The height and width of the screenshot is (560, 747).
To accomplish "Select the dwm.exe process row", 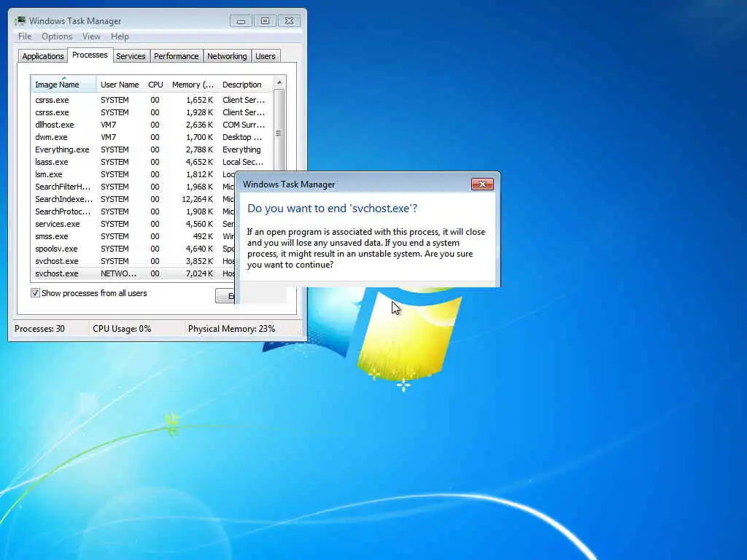I will [x=152, y=137].
